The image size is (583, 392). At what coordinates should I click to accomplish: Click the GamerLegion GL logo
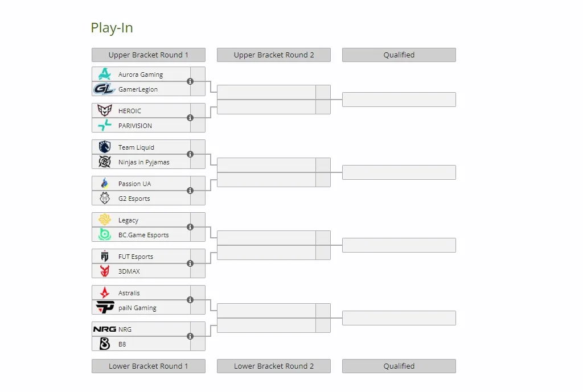pos(104,89)
